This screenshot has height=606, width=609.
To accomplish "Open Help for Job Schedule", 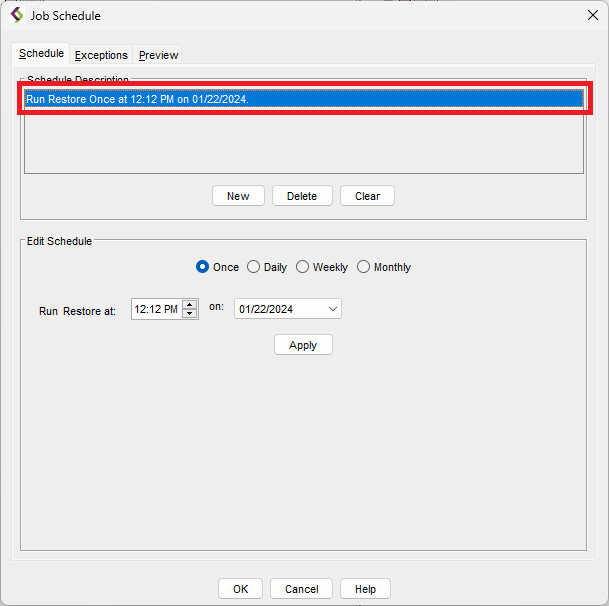I will [365, 589].
